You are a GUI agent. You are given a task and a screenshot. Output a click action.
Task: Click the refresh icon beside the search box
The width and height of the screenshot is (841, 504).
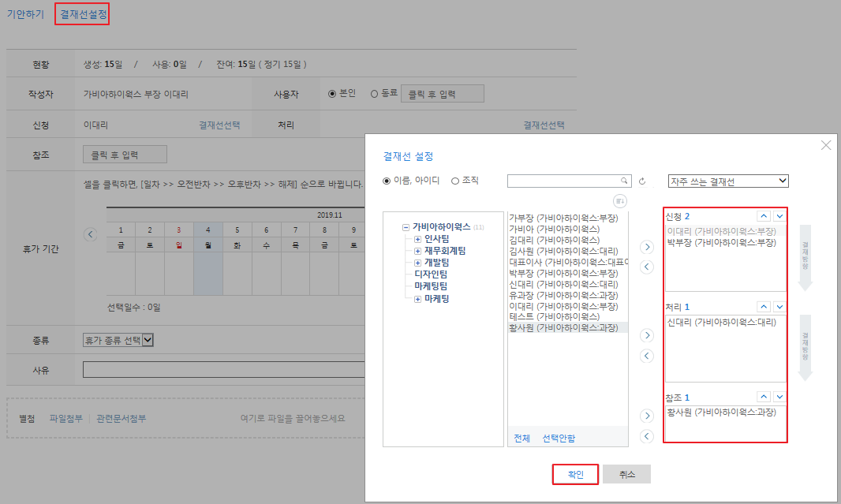click(642, 181)
